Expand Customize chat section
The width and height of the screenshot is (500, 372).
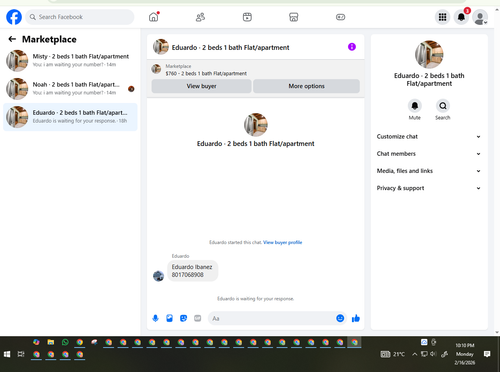[x=429, y=137]
